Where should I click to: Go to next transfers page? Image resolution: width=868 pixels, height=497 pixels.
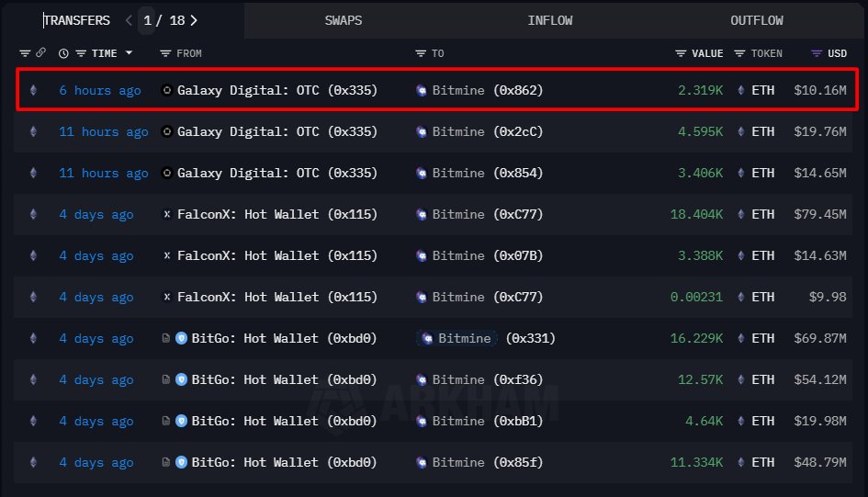(193, 20)
